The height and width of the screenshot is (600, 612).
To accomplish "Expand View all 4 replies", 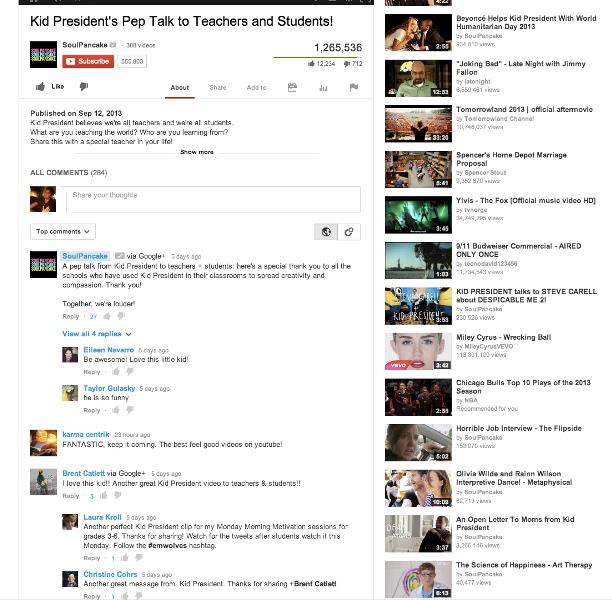I will click(x=96, y=334).
